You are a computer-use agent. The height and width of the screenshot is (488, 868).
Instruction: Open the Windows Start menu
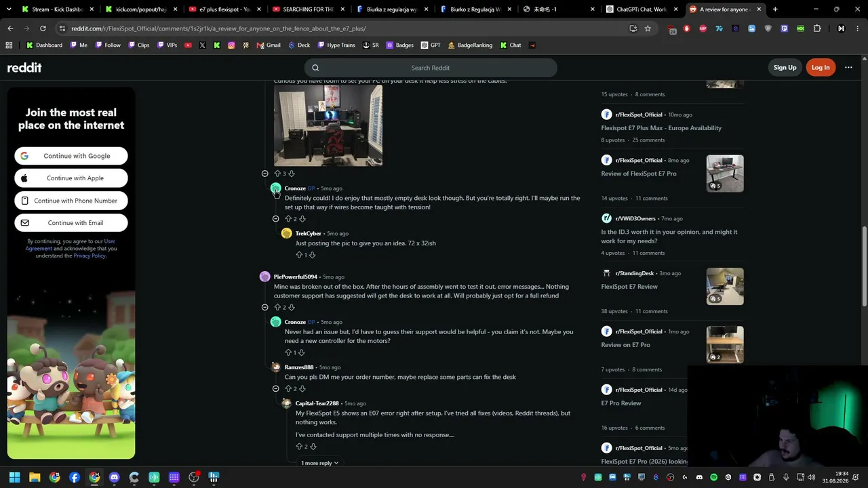pos(14,477)
